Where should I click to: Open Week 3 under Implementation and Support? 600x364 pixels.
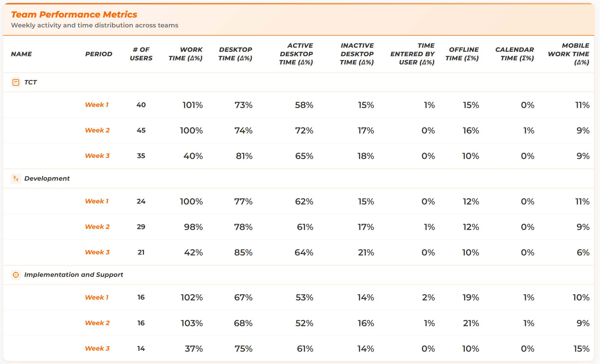pyautogui.click(x=97, y=348)
